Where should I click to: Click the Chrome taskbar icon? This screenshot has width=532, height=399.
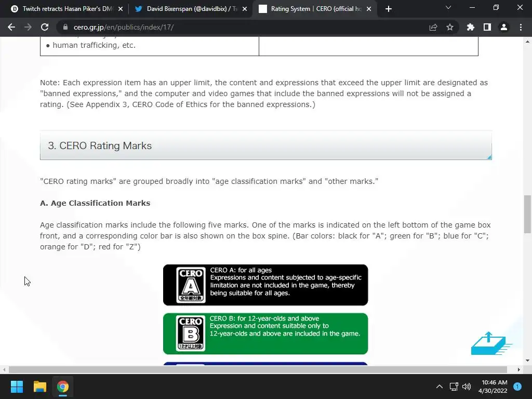click(63, 387)
